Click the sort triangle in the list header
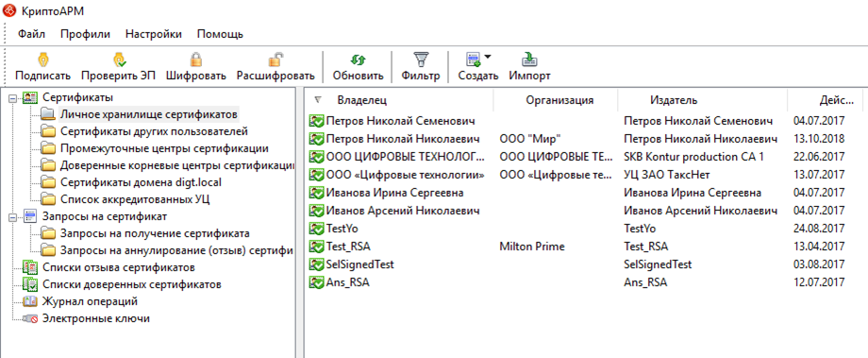This screenshot has width=868, height=358. tap(318, 100)
